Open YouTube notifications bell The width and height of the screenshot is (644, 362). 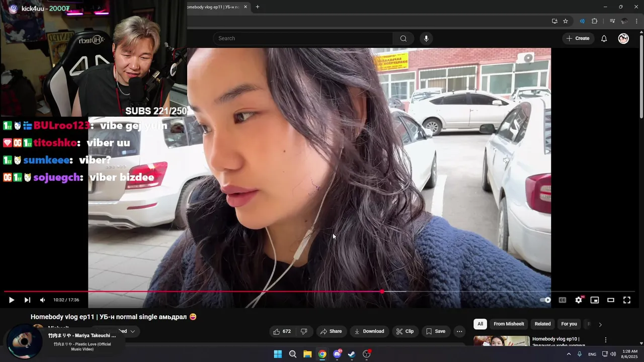604,38
